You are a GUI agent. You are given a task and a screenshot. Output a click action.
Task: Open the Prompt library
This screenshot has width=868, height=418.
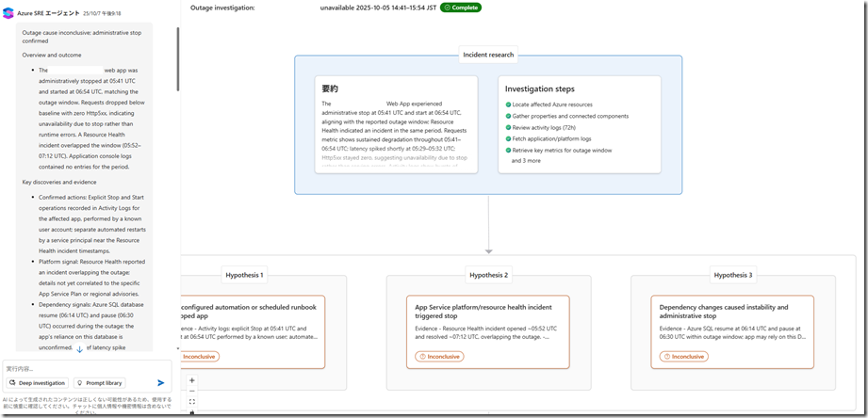click(99, 383)
